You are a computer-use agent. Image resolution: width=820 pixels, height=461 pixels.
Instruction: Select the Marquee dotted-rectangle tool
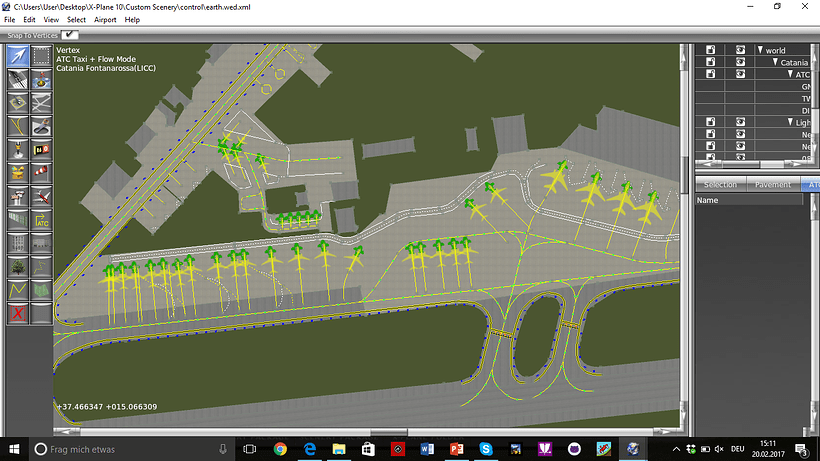[41, 55]
